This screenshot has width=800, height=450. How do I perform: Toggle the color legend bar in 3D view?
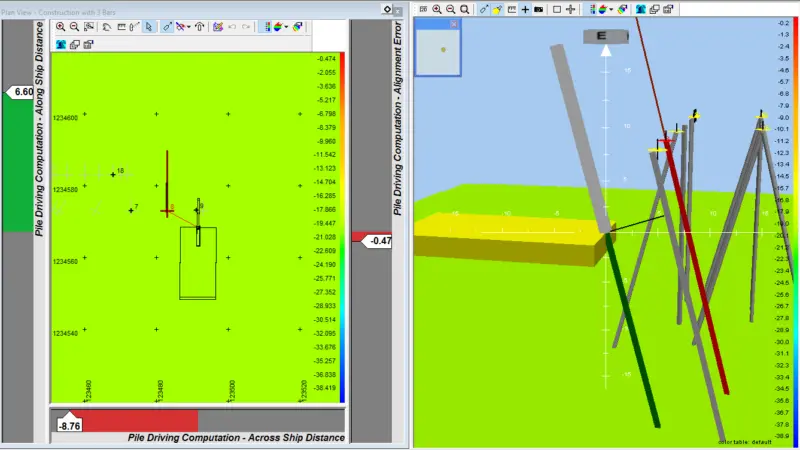click(x=592, y=9)
